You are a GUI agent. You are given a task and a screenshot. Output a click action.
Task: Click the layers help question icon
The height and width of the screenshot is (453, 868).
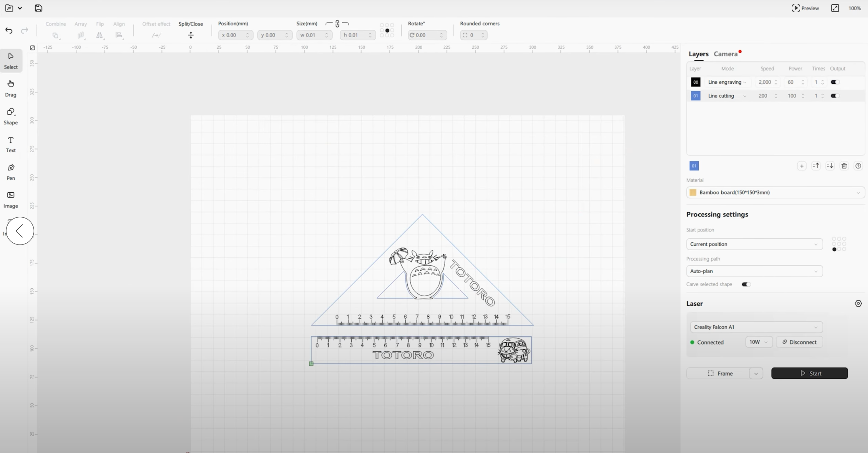(x=858, y=166)
